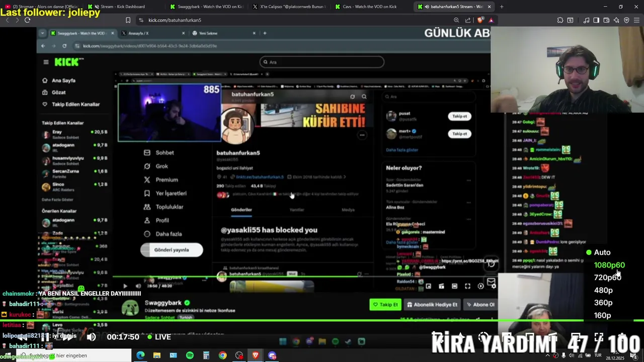This screenshot has width=644, height=362.
Task: Open site information icon left of URL
Action: coord(141,20)
